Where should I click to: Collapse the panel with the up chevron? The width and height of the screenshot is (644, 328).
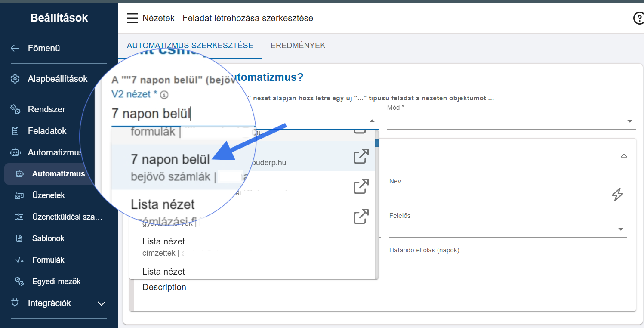pyautogui.click(x=624, y=156)
